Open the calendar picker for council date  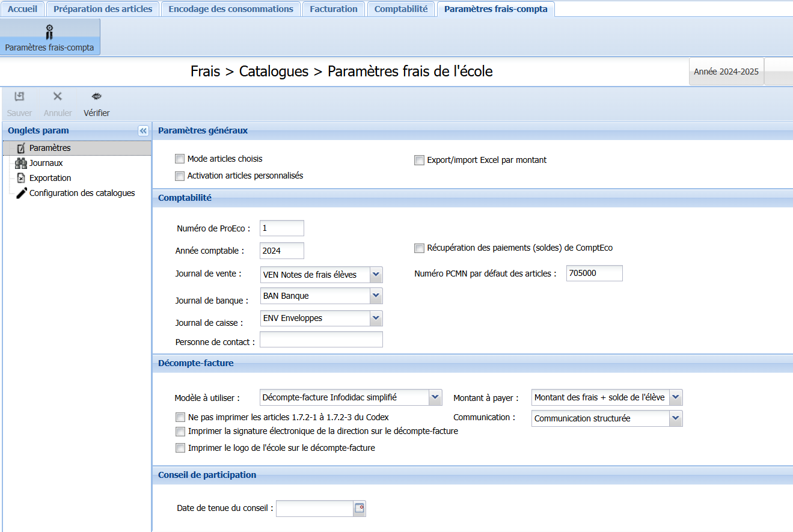click(360, 509)
